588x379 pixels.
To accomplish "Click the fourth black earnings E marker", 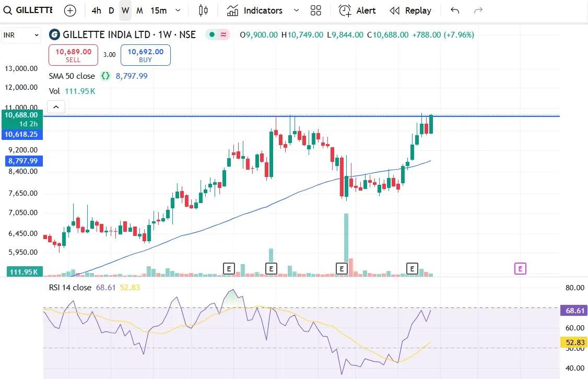I will coord(412,268).
